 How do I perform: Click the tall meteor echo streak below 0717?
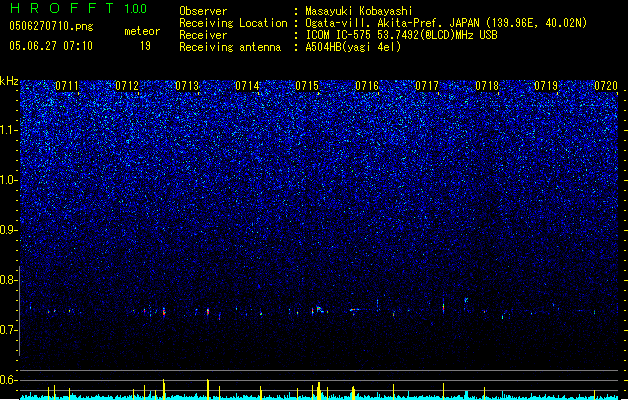[x=443, y=305]
